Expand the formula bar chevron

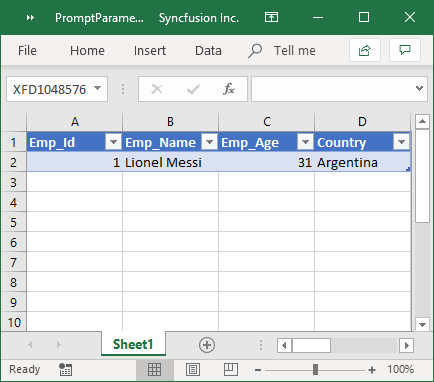419,88
